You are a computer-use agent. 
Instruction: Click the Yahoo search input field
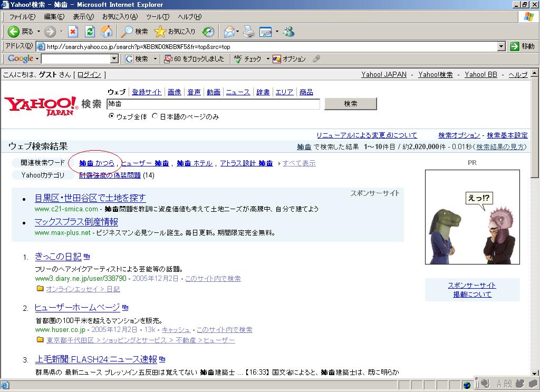[213, 104]
